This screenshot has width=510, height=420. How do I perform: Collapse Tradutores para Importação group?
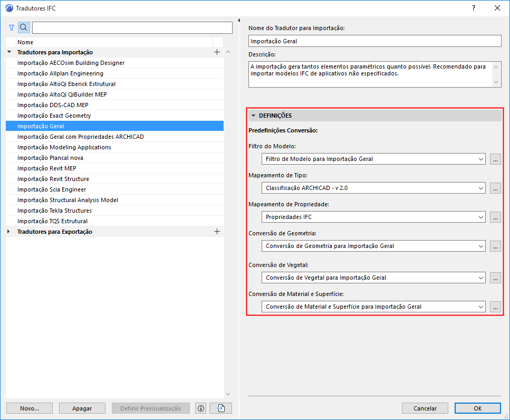[x=9, y=52]
